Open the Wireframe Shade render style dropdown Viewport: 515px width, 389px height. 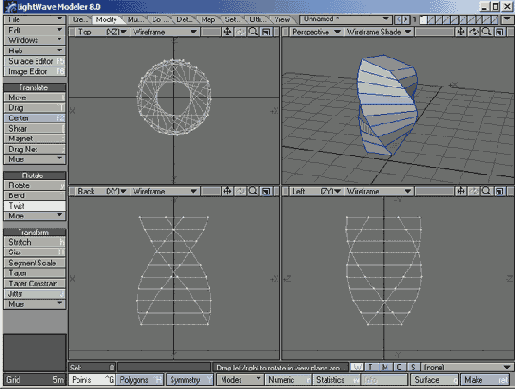tap(378, 32)
